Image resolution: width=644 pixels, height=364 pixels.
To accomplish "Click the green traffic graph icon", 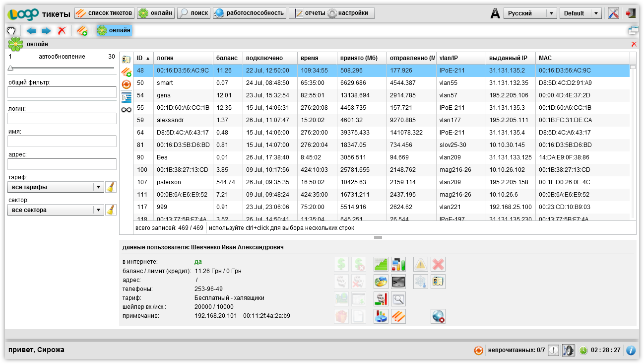I will [381, 264].
